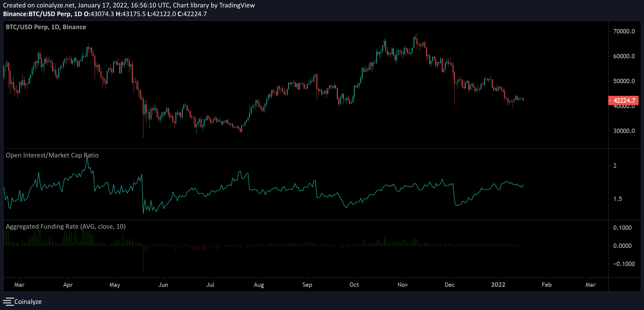The height and width of the screenshot is (310, 644).
Task: Click the 0.0000 funding rate axis label
Action: (622, 246)
